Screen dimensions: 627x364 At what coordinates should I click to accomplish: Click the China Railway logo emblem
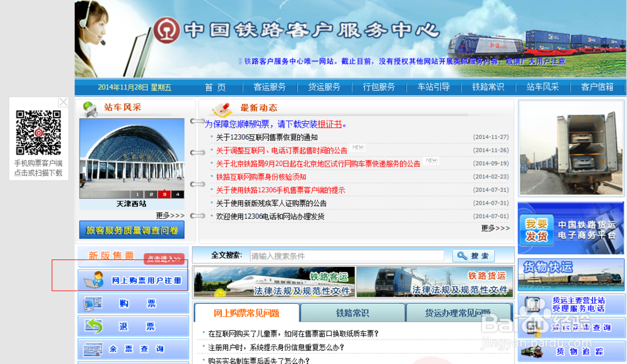(167, 30)
